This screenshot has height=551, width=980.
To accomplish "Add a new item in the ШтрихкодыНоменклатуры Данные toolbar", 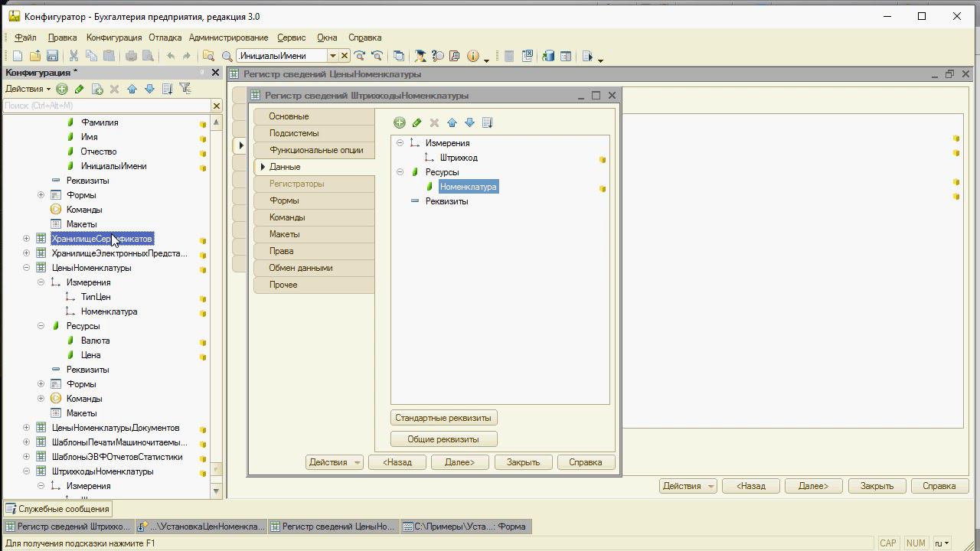I will (399, 122).
